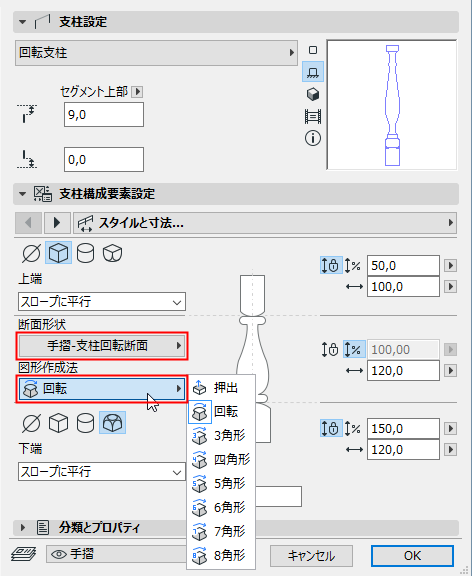Select bottom-end rounded cube shape icon
The height and width of the screenshot is (576, 472).
[112, 423]
